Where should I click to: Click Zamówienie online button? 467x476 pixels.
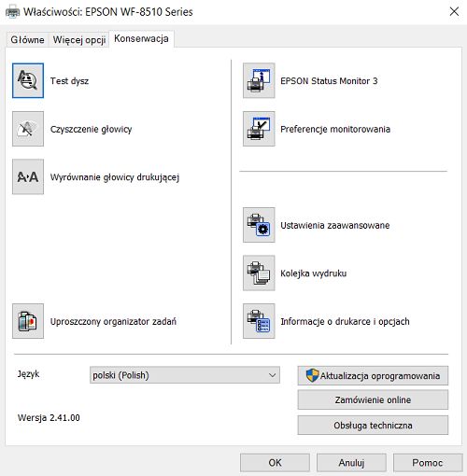click(373, 399)
